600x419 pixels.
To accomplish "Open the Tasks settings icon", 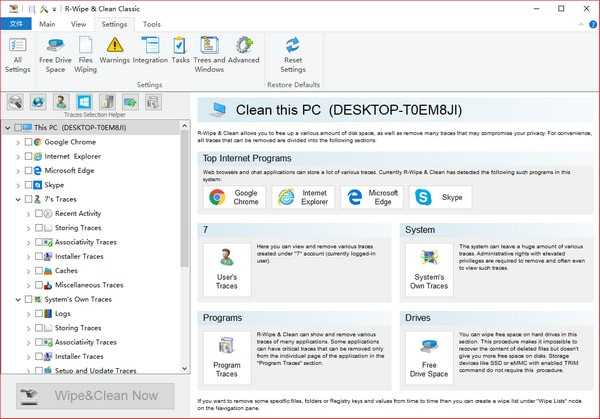I will 180,52.
